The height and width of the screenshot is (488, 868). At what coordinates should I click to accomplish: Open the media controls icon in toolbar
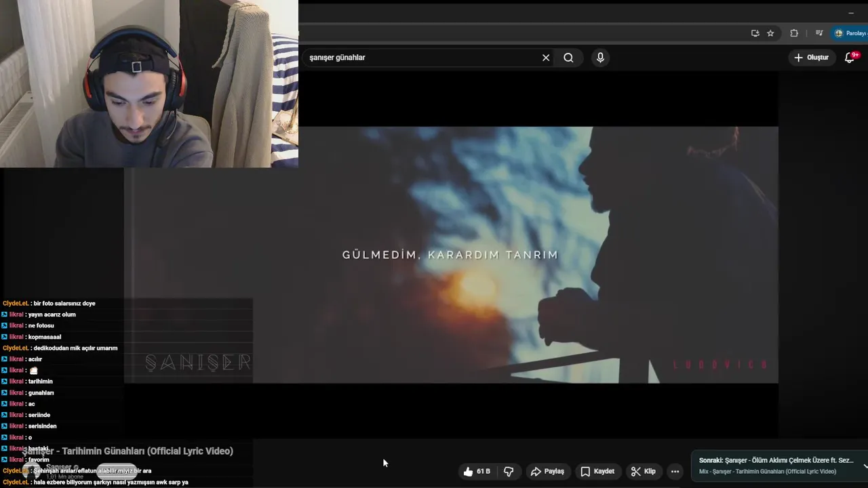pyautogui.click(x=819, y=33)
